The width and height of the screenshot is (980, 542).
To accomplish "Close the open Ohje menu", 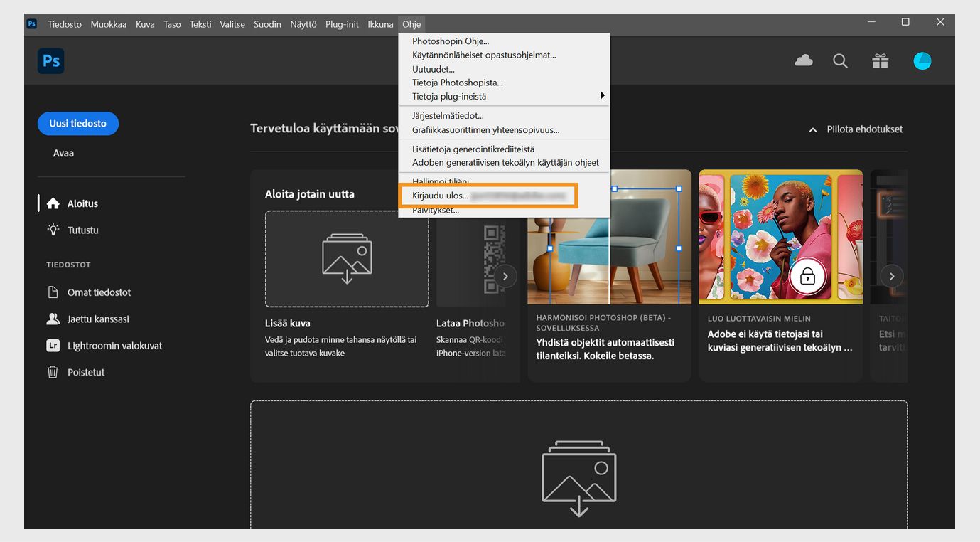I will click(411, 24).
